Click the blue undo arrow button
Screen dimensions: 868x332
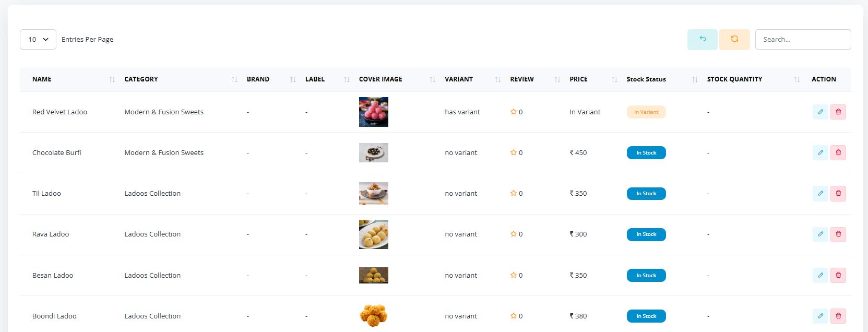(702, 39)
